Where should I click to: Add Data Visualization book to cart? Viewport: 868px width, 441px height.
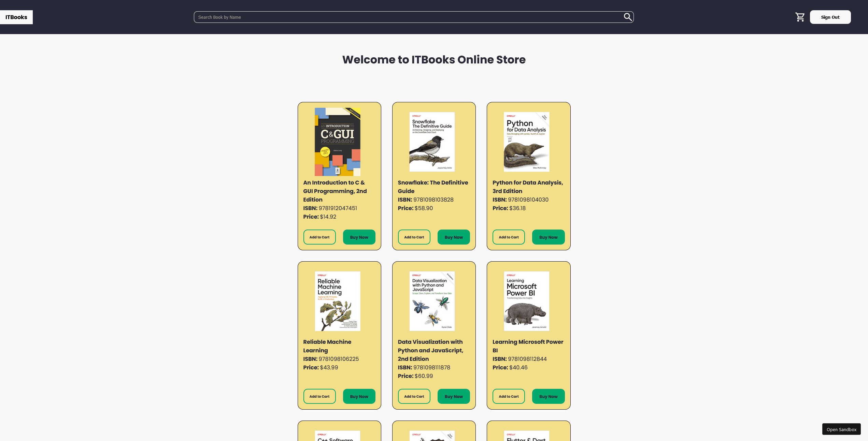click(414, 396)
